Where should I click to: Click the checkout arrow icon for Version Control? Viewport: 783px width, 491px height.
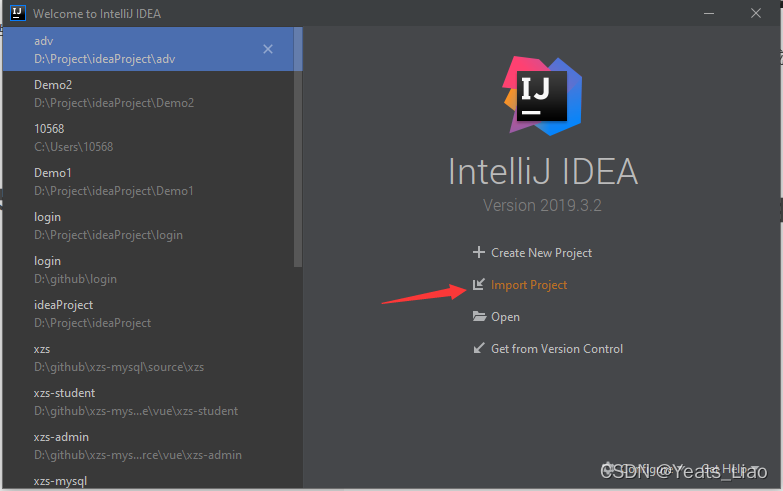[x=478, y=348]
